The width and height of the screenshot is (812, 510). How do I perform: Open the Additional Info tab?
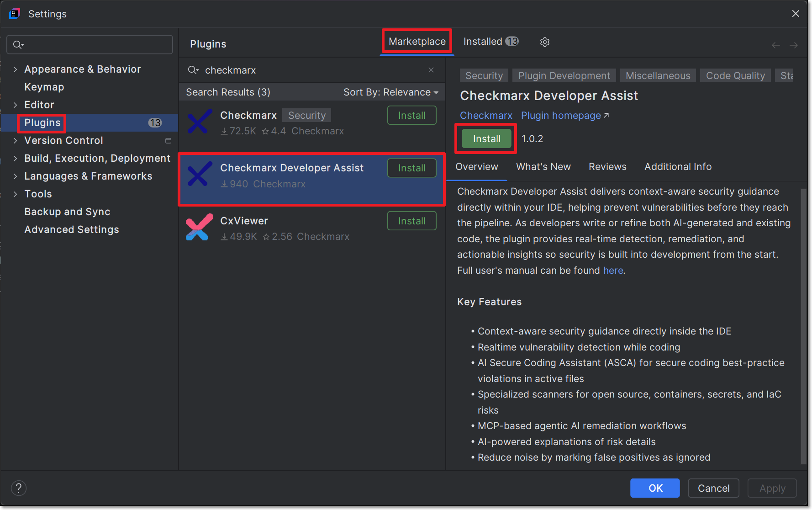pyautogui.click(x=678, y=167)
